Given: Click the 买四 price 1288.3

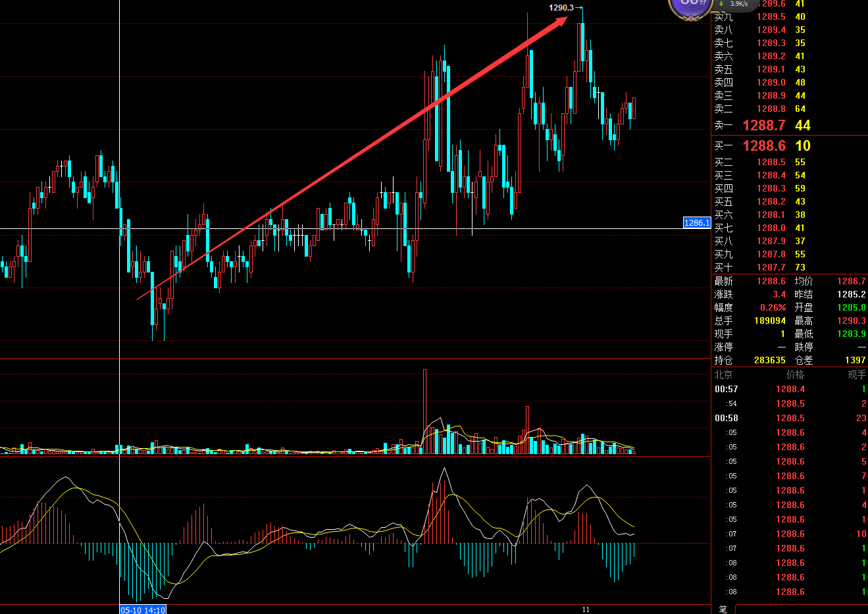Looking at the screenshot, I should pyautogui.click(x=771, y=188).
